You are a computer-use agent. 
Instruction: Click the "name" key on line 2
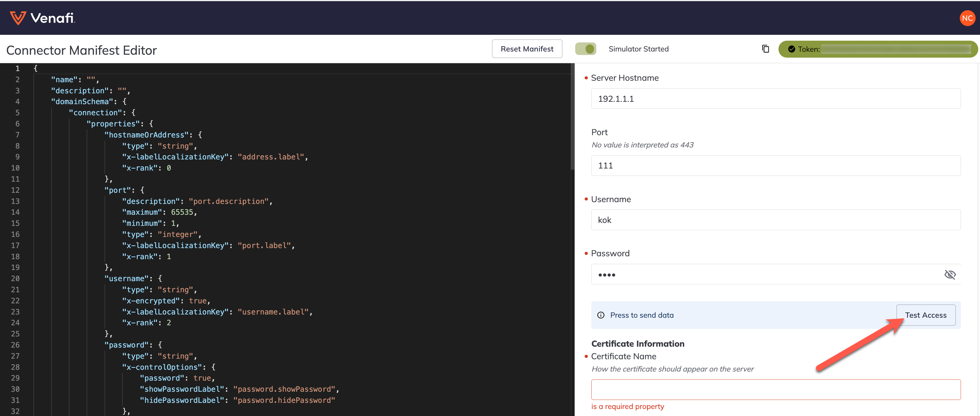click(64, 79)
